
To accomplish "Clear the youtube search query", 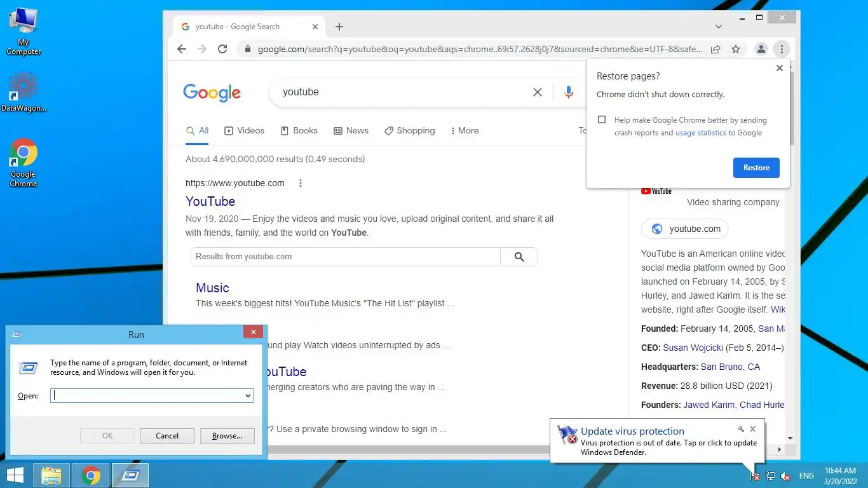I will coord(538,92).
